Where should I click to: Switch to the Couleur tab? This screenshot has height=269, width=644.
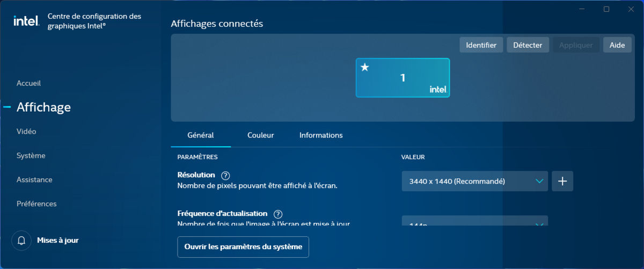(x=261, y=135)
